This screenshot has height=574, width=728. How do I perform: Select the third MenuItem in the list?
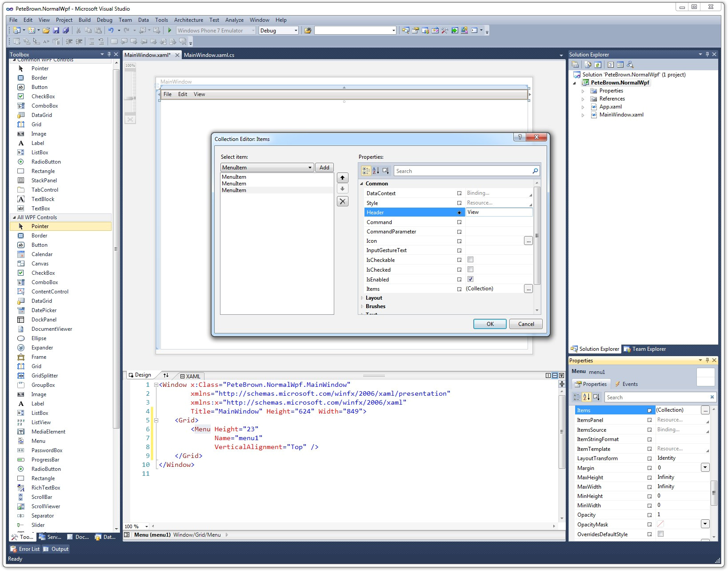(x=277, y=190)
